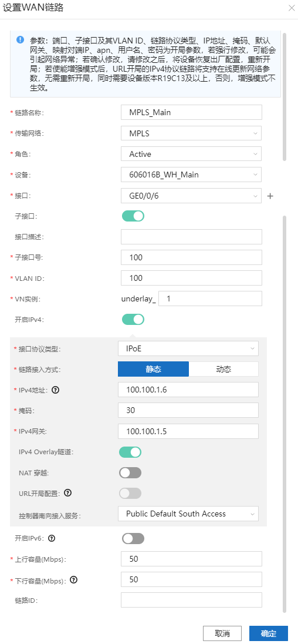
Task: Click the blue info icon in the notice
Action: point(20,40)
